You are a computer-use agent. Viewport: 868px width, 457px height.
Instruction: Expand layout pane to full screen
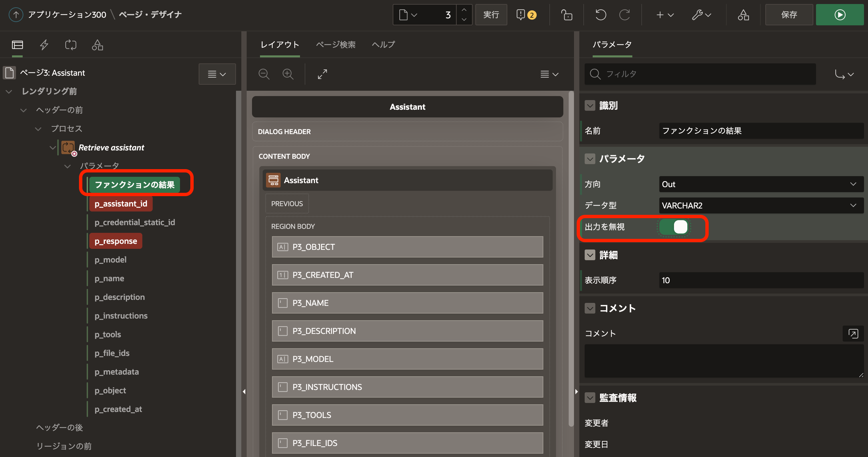pyautogui.click(x=322, y=74)
